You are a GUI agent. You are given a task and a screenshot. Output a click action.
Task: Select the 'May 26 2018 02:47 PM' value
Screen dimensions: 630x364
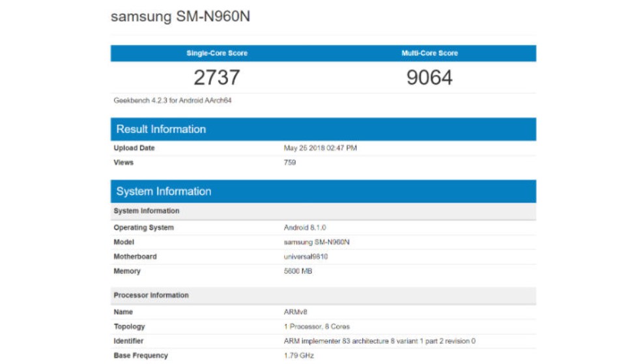[321, 148]
